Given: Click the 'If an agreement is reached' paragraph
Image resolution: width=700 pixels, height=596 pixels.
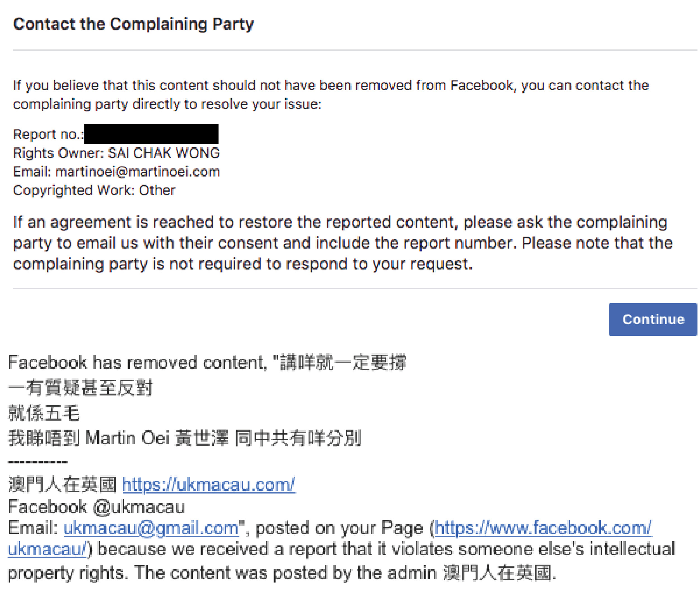Looking at the screenshot, I should pyautogui.click(x=343, y=242).
